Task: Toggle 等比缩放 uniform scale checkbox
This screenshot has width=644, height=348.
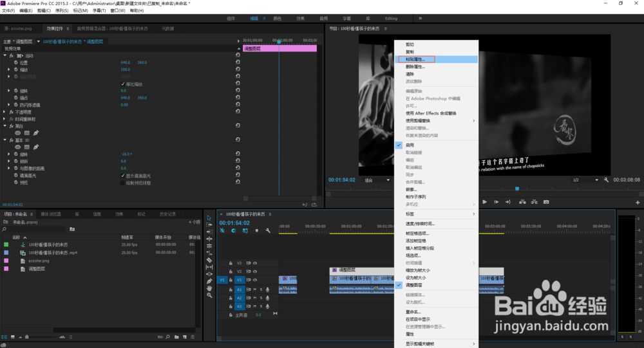Action: point(122,84)
